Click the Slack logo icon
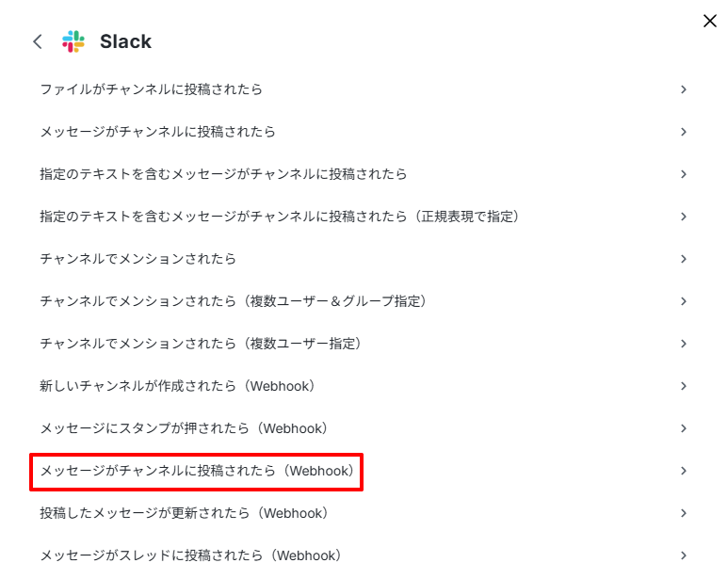Viewport: 728px width, 579px height. [x=73, y=41]
